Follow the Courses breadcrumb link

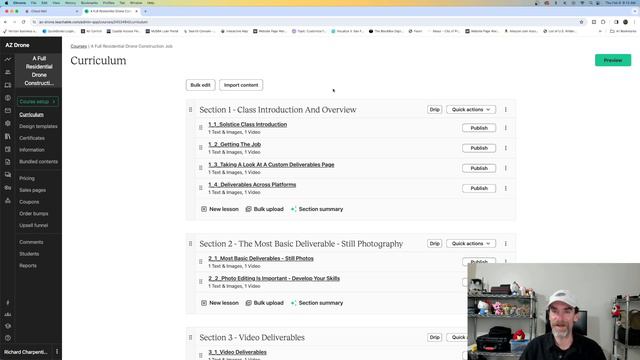tap(78, 46)
